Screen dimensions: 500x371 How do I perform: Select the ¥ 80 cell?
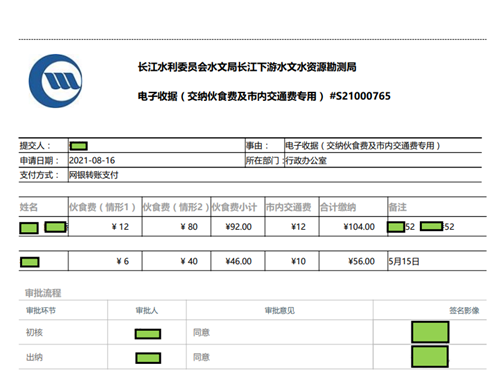point(189,227)
